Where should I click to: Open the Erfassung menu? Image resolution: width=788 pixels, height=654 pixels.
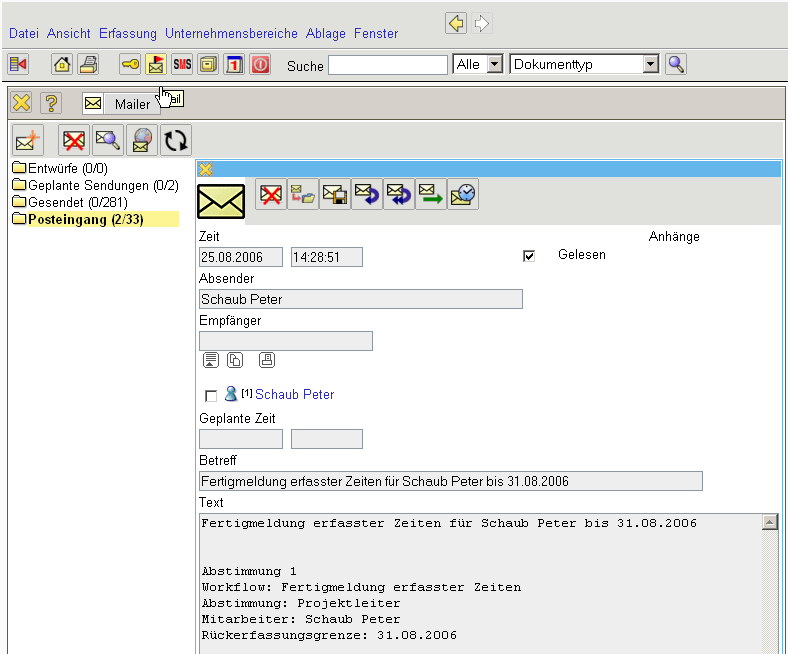tap(127, 34)
